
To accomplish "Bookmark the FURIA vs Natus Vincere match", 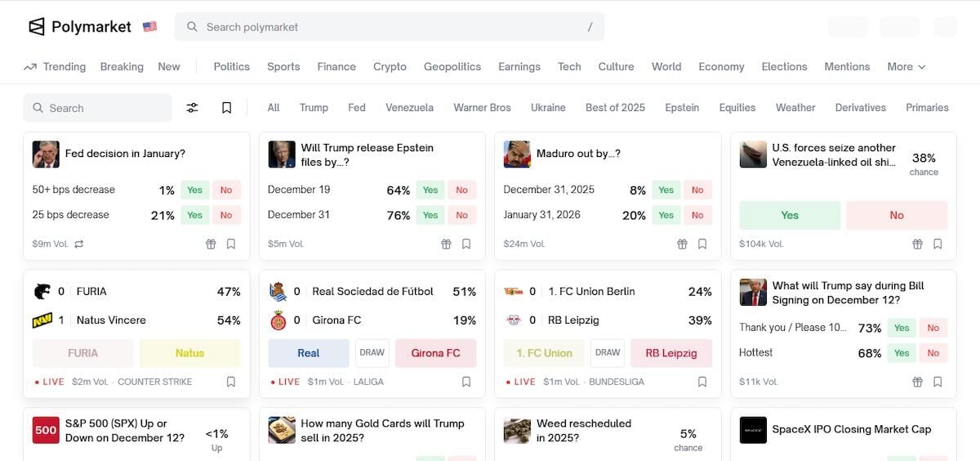I will pyautogui.click(x=231, y=382).
